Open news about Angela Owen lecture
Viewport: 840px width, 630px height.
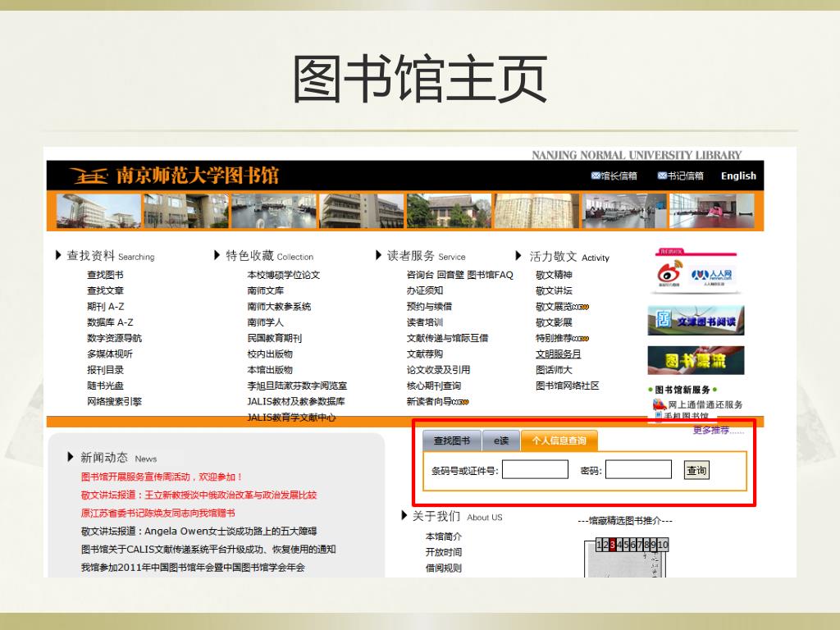pyautogui.click(x=199, y=531)
